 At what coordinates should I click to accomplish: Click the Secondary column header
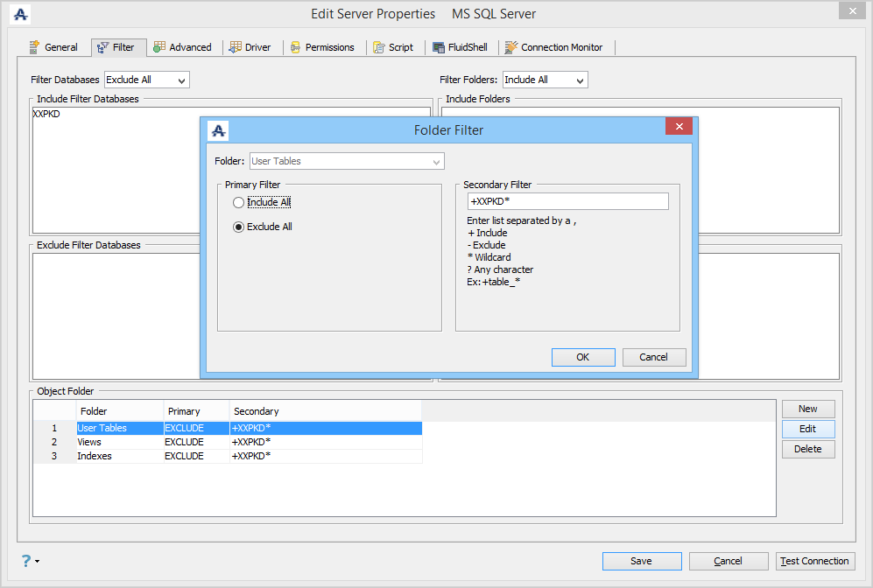click(x=326, y=411)
